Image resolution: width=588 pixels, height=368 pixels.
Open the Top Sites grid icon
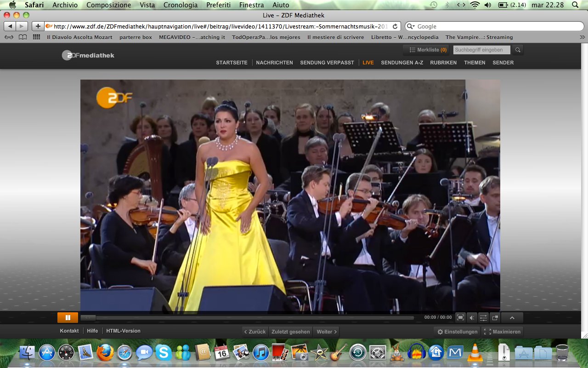pos(36,37)
